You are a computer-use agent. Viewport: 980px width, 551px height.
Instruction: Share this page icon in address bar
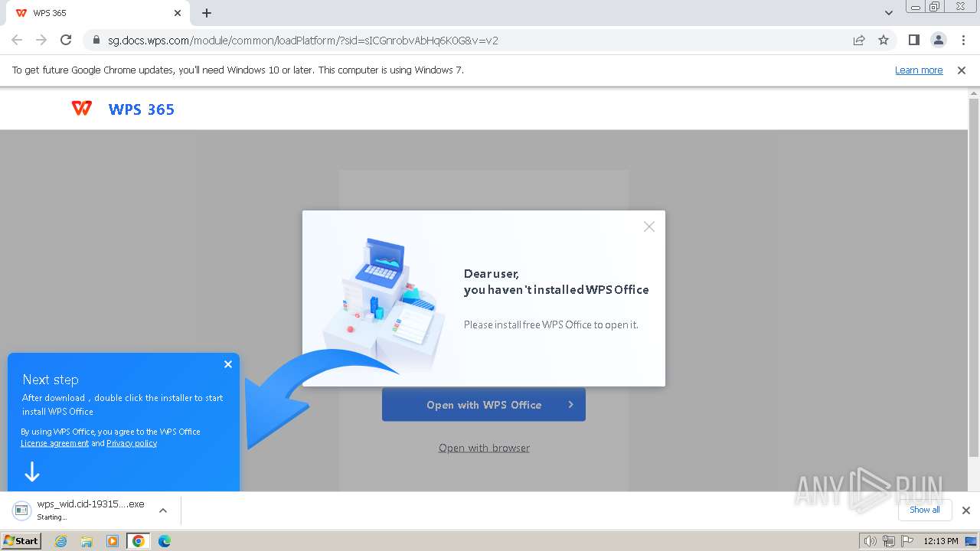859,40
